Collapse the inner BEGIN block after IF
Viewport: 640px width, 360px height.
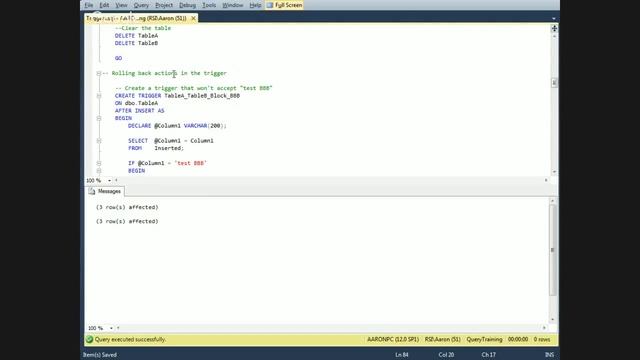tap(99, 171)
